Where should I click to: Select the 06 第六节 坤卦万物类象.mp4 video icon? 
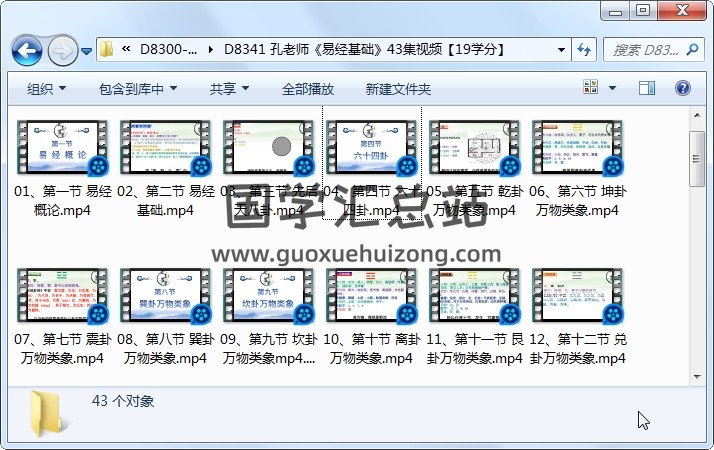(573, 148)
